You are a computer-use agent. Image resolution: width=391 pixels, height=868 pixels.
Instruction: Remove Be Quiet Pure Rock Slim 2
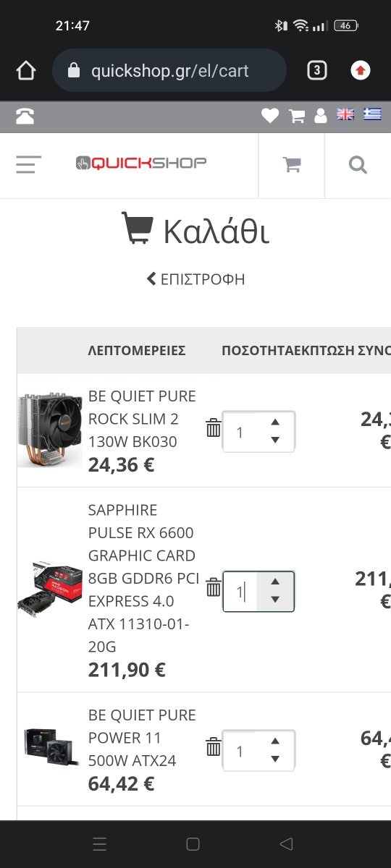point(213,427)
